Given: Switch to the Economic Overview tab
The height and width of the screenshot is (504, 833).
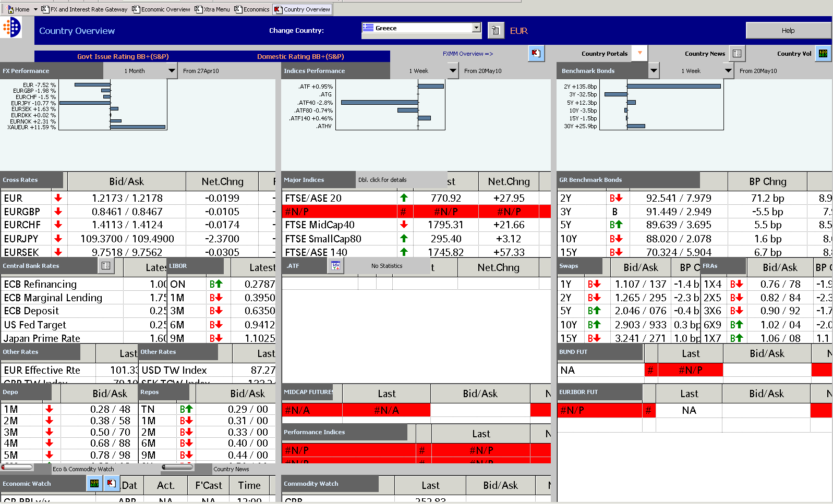Looking at the screenshot, I should (x=161, y=9).
